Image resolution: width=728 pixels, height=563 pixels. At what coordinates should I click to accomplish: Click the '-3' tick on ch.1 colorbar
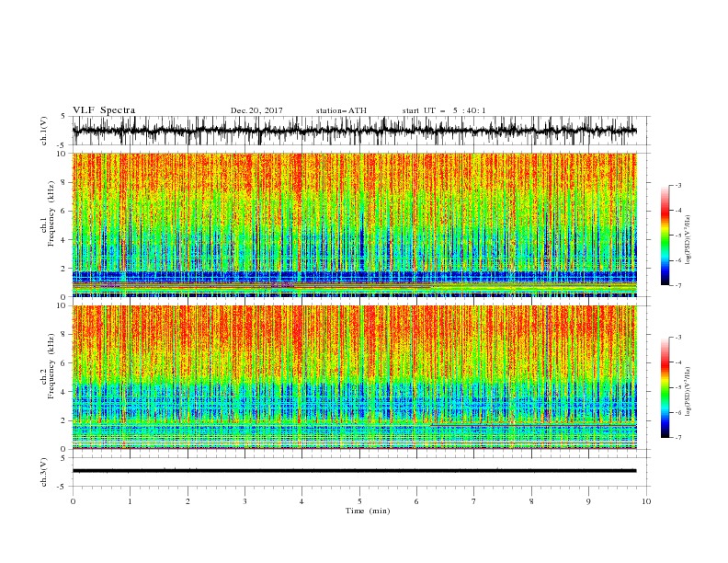click(677, 185)
